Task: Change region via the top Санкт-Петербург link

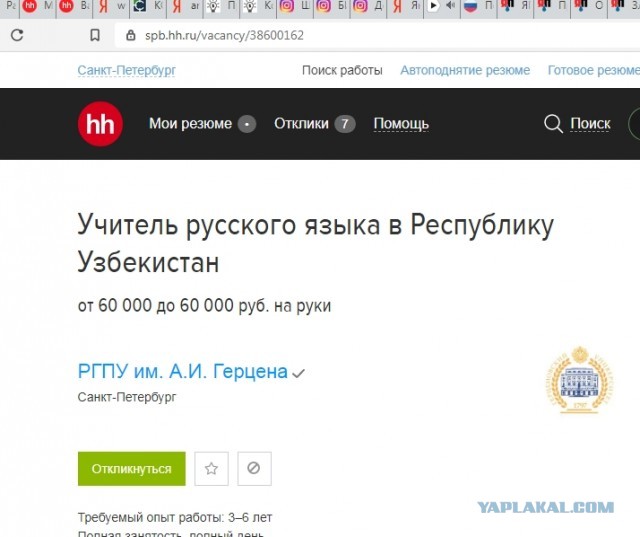Action: (127, 70)
